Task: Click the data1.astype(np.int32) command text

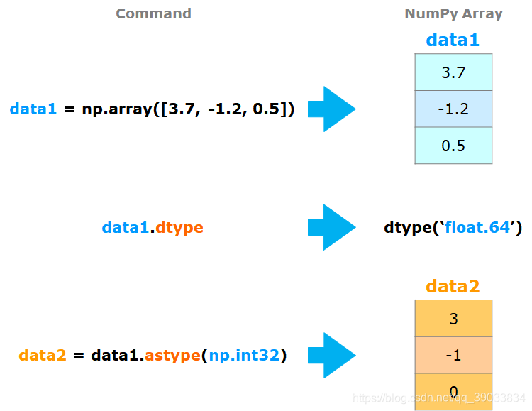Action: (x=153, y=356)
